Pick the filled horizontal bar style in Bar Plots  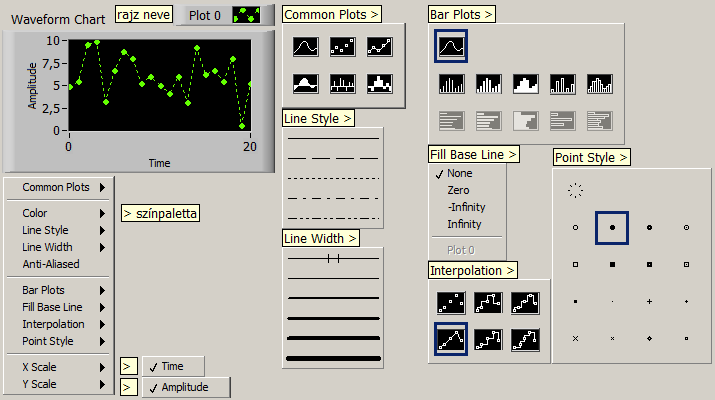(525, 121)
